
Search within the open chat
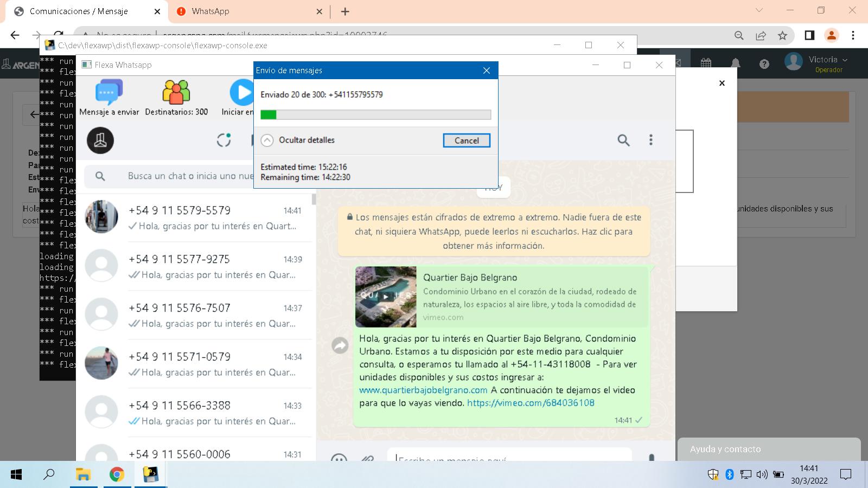(x=624, y=140)
